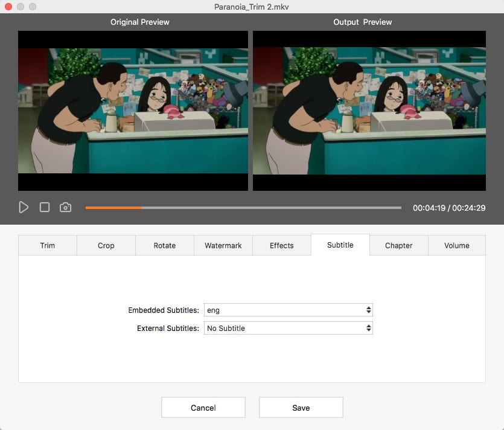Viewport: 504px width, 430px height.
Task: Switch to the Chapter tab
Action: click(398, 245)
